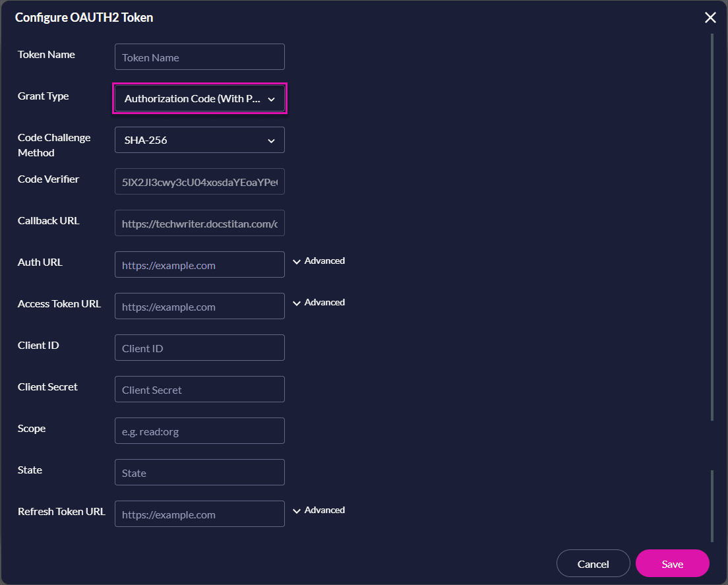Click the chevron on the Grant Type selector
728x585 pixels.
click(271, 98)
